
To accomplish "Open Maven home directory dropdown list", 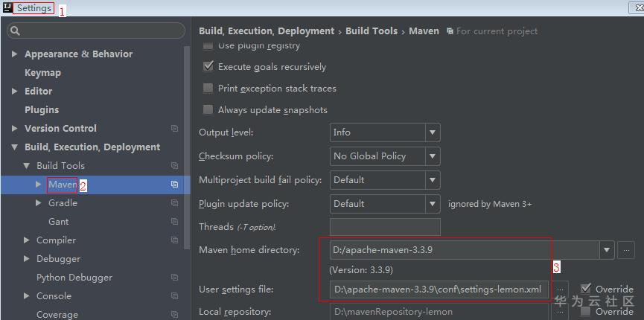I will [608, 251].
